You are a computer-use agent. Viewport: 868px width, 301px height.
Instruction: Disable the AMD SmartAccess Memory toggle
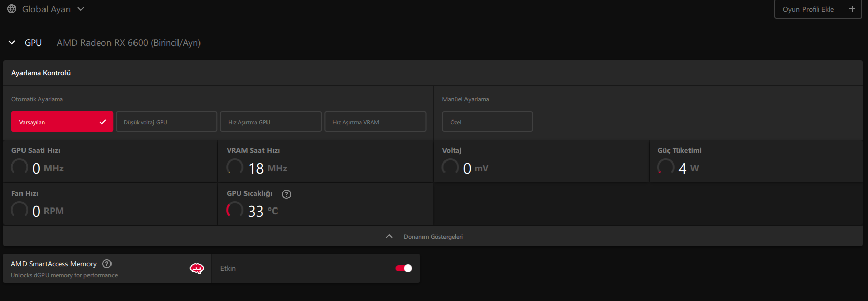pos(404,268)
